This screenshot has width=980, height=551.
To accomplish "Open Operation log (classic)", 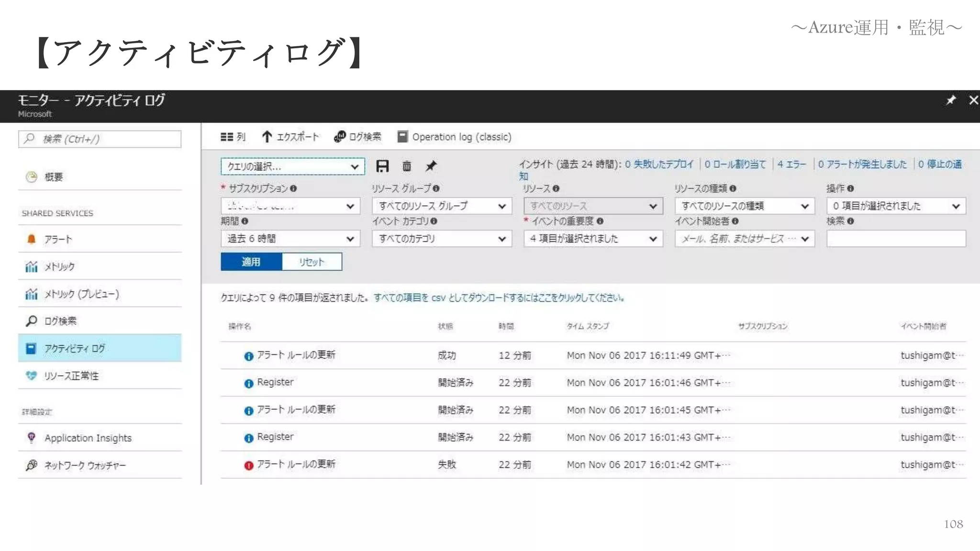I will pos(455,137).
